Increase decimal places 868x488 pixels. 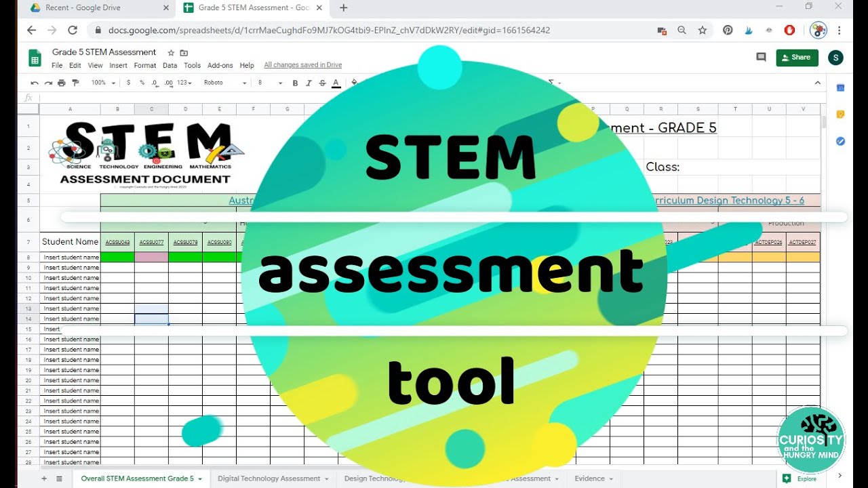click(x=168, y=83)
